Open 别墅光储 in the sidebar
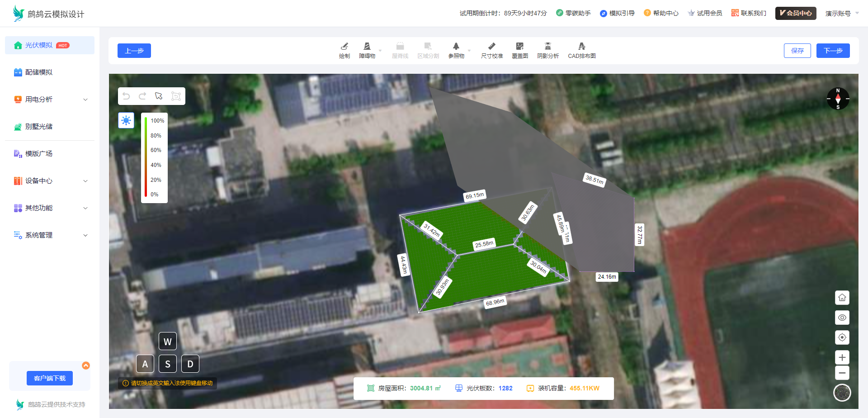Image resolution: width=868 pixels, height=418 pixels. pyautogui.click(x=50, y=127)
